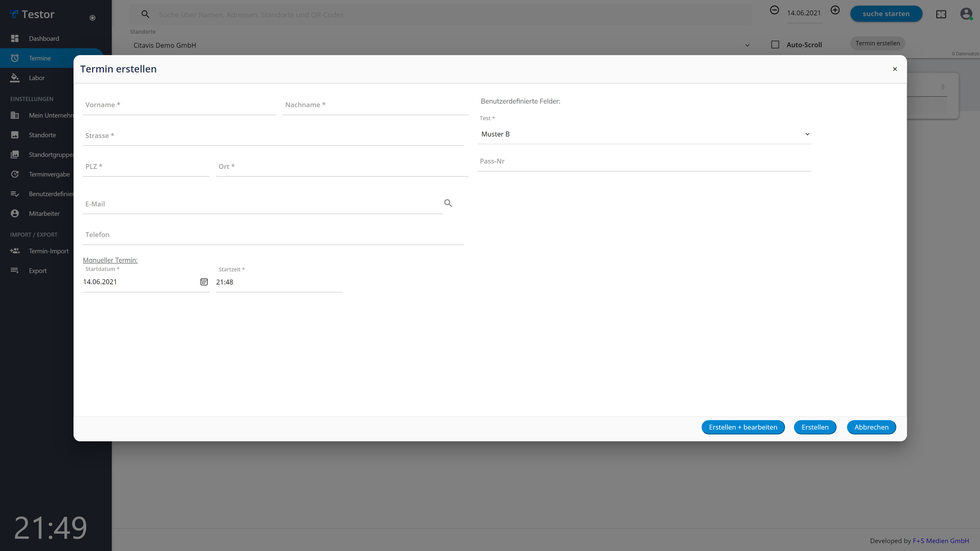
Task: Click the Ort input field
Action: point(342,167)
